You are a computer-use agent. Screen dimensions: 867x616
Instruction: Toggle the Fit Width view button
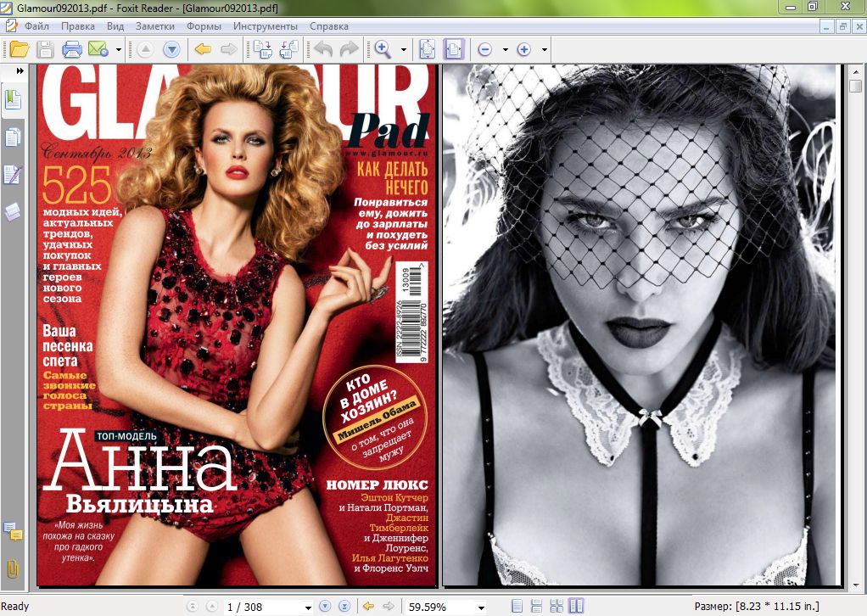click(454, 49)
